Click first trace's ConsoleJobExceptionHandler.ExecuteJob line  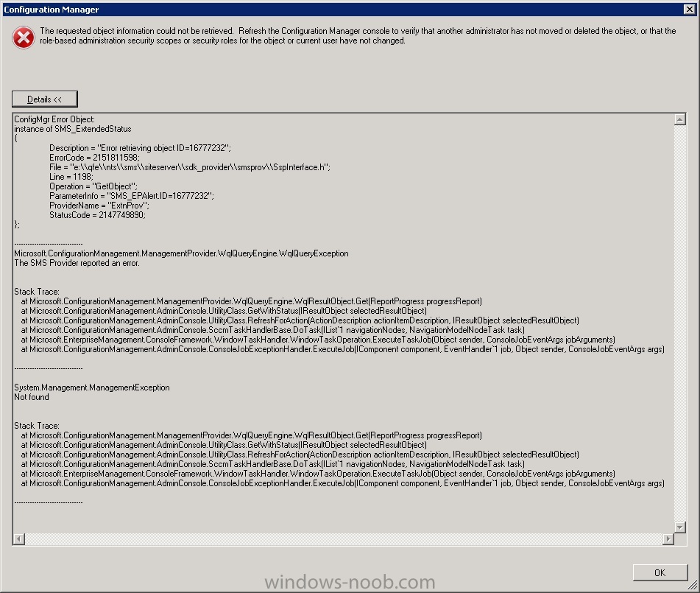[x=342, y=349]
